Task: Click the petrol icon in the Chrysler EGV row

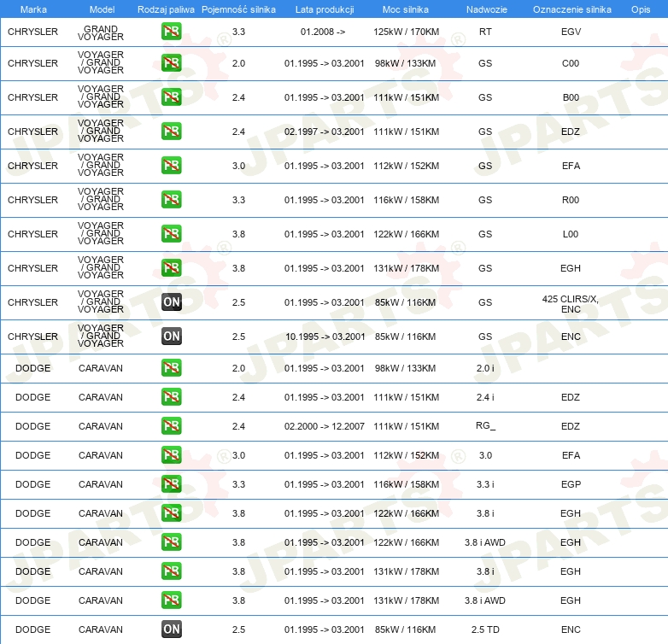Action: (171, 32)
